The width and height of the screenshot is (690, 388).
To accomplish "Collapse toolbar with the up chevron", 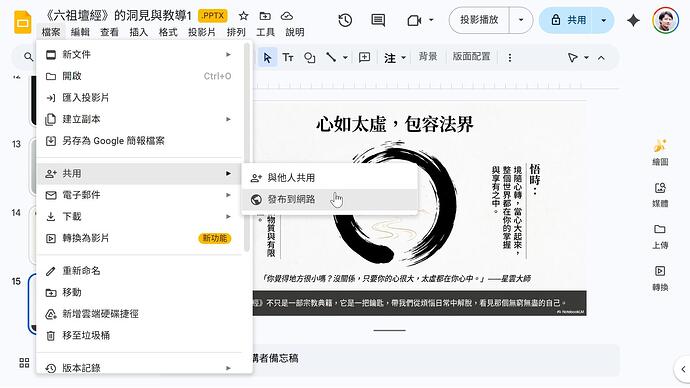I will (601, 58).
